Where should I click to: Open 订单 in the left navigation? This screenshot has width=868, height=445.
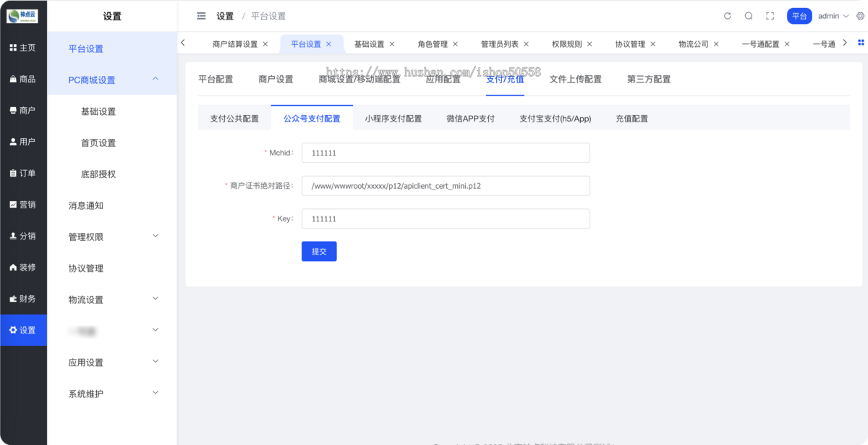point(23,173)
